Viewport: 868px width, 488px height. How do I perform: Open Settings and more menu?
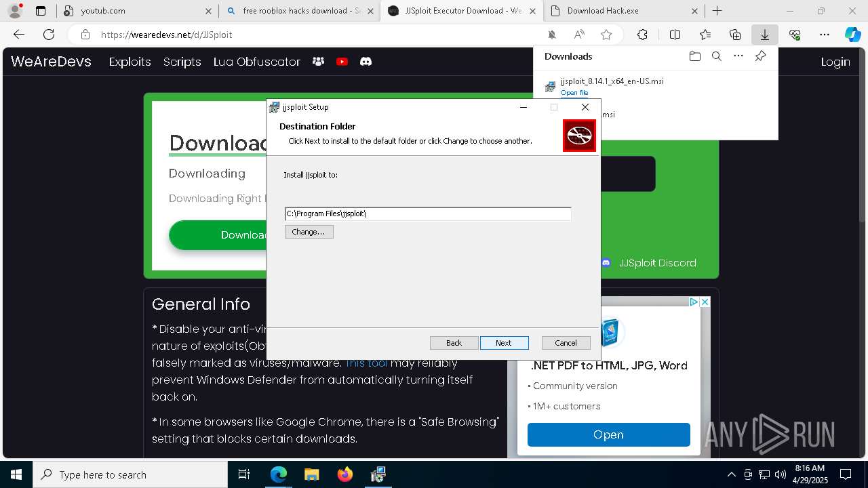(x=825, y=35)
